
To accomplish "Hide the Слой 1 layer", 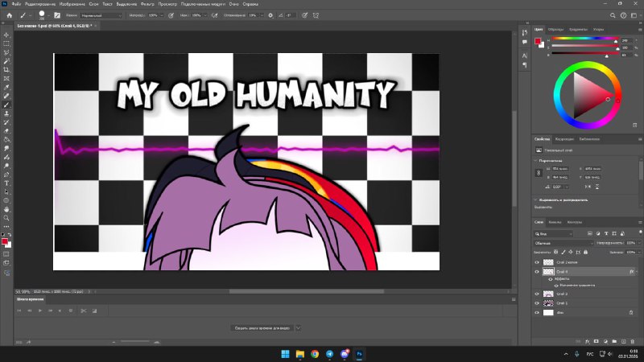I will [x=537, y=303].
